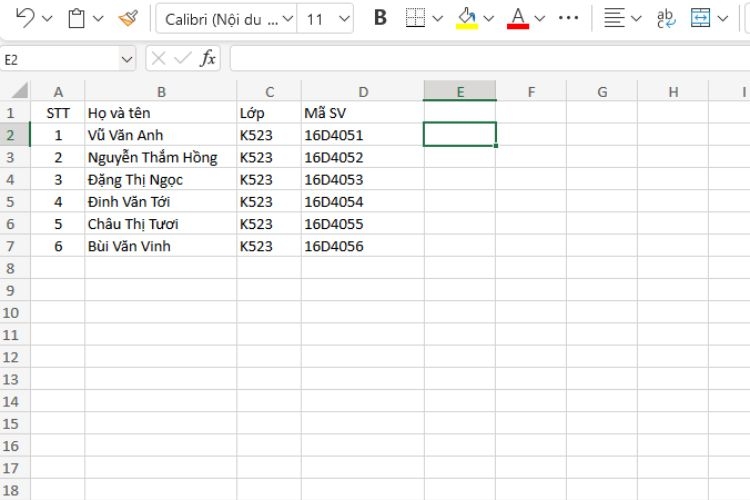Image resolution: width=750 pixels, height=500 pixels.
Task: Show more font options ellipsis
Action: [568, 18]
